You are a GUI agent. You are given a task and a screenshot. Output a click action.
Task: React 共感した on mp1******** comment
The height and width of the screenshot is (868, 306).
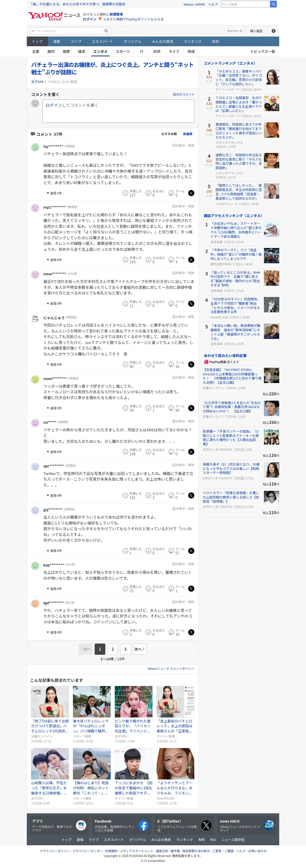point(132,260)
